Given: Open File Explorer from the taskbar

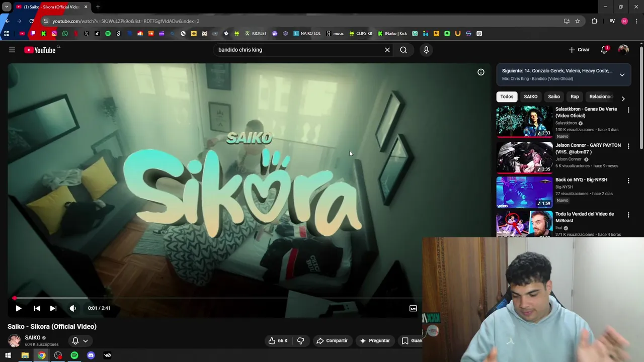Looking at the screenshot, I should (x=25, y=355).
